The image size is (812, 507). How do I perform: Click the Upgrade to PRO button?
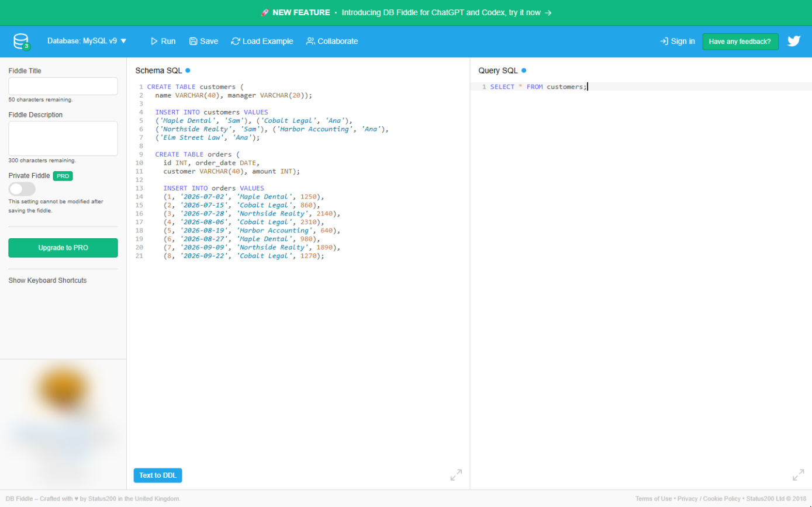pyautogui.click(x=63, y=248)
